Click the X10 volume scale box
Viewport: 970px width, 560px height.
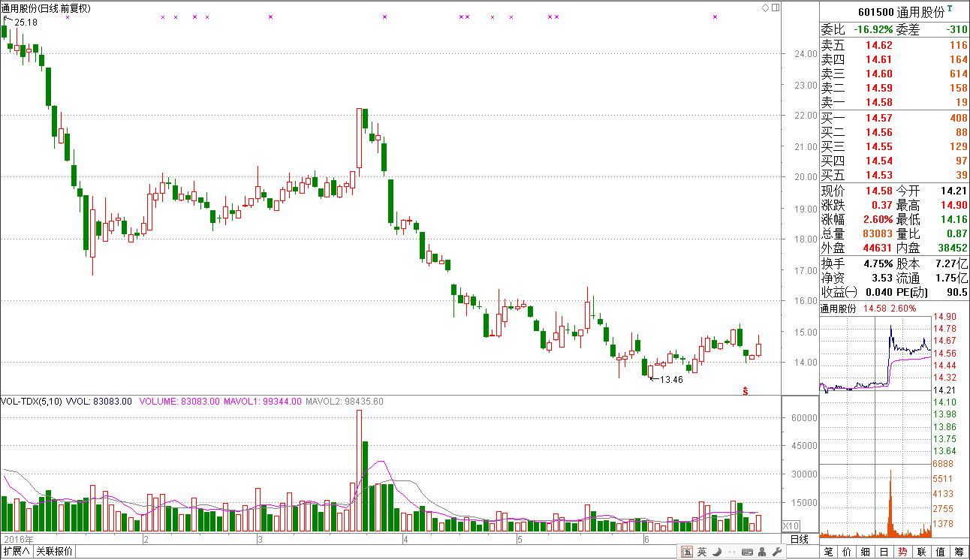coord(791,525)
